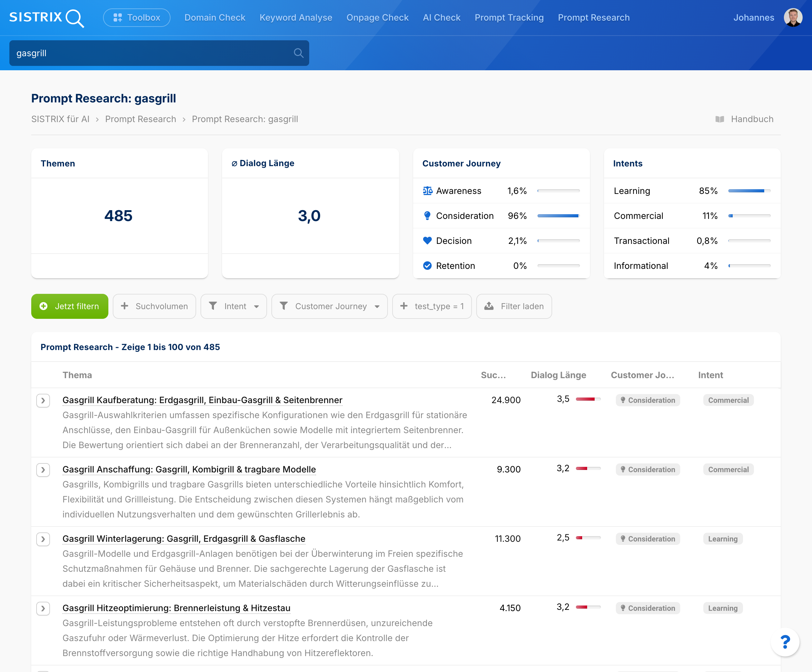The image size is (812, 672).
Task: Click the Retention checkmark icon
Action: [x=427, y=266]
